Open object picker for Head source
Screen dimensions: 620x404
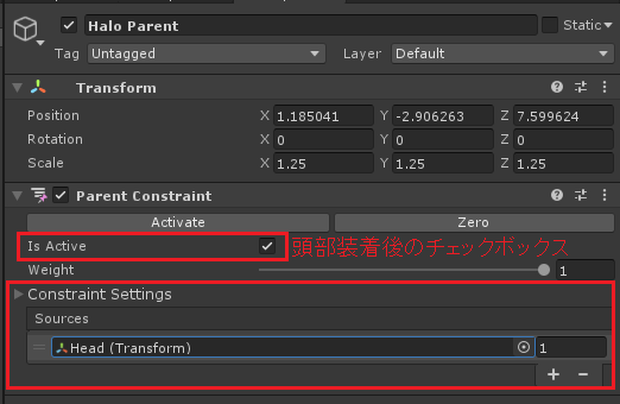click(x=524, y=347)
